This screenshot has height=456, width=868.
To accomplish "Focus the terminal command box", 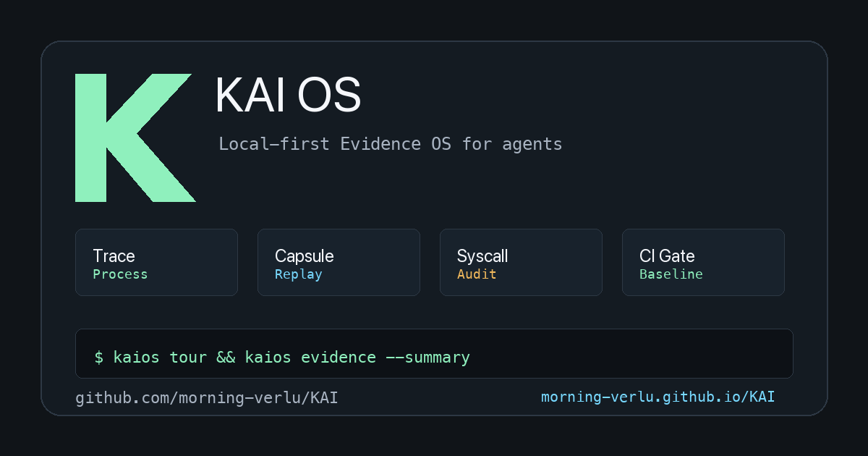I will click(x=434, y=354).
